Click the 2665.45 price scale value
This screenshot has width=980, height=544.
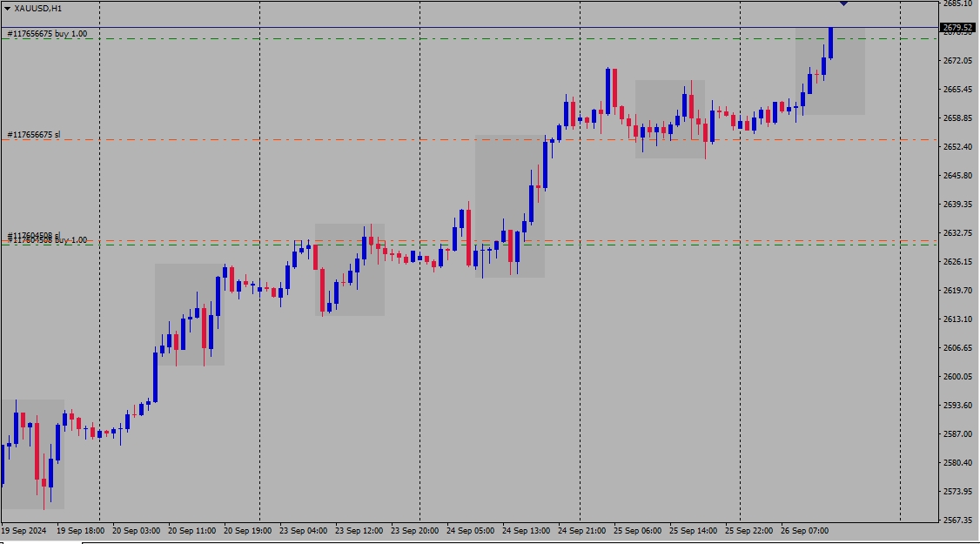coord(957,90)
